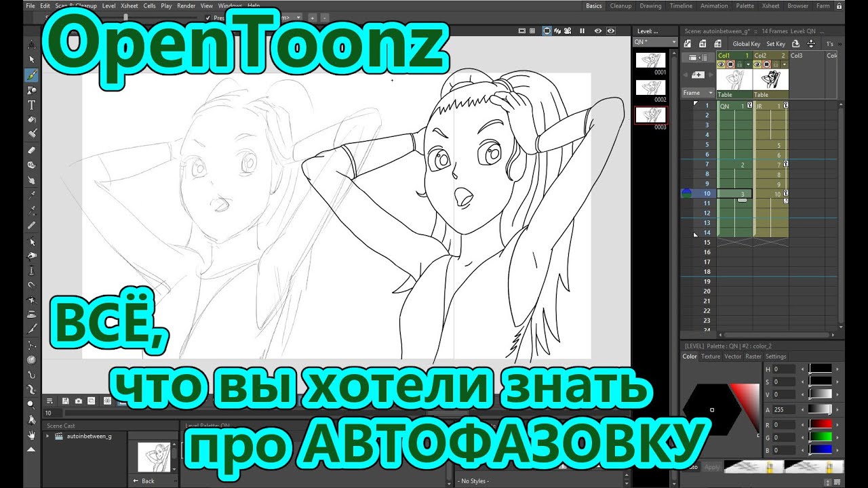Click the current frame number field showing 10
The height and width of the screenshot is (488, 868).
pyautogui.click(x=53, y=413)
